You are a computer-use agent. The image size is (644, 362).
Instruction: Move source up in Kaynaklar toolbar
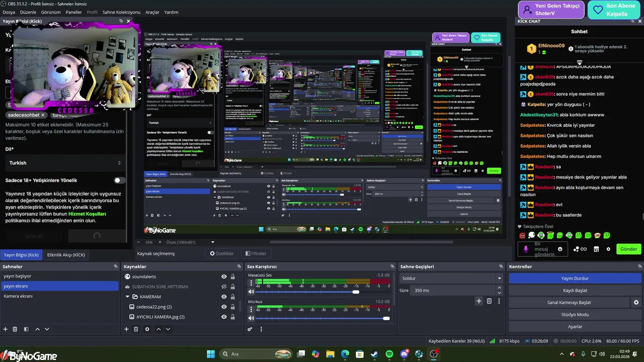click(x=158, y=329)
